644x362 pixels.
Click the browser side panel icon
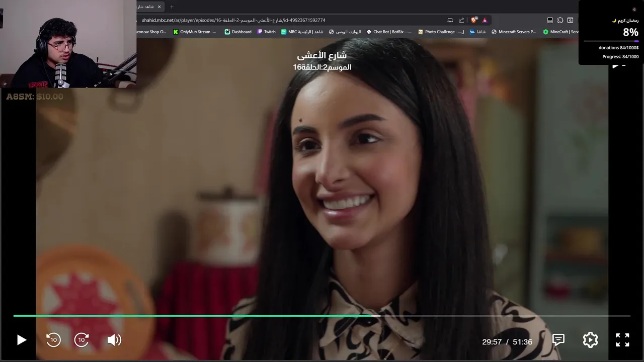(x=570, y=20)
